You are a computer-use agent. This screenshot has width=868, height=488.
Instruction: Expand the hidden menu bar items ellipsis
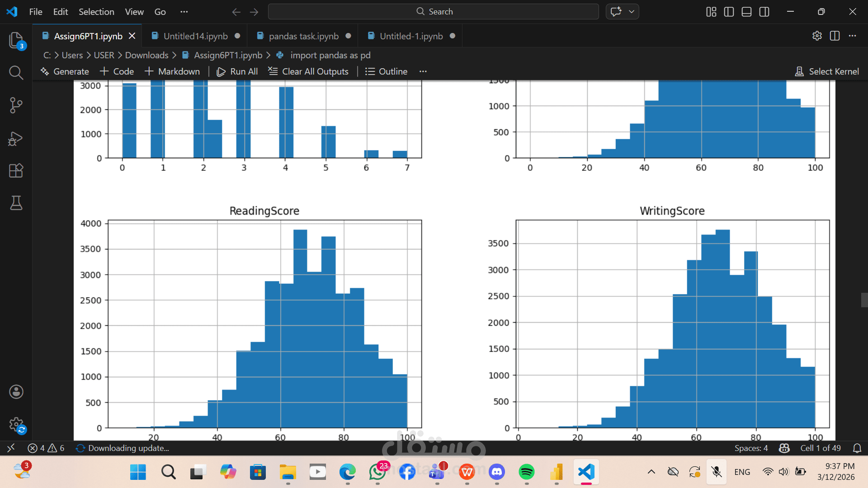point(184,12)
